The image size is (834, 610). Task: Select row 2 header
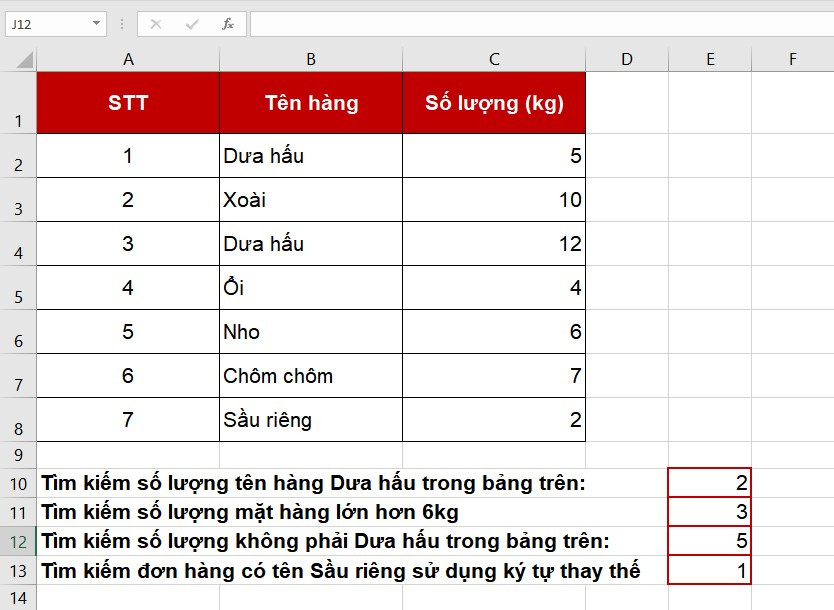point(18,156)
